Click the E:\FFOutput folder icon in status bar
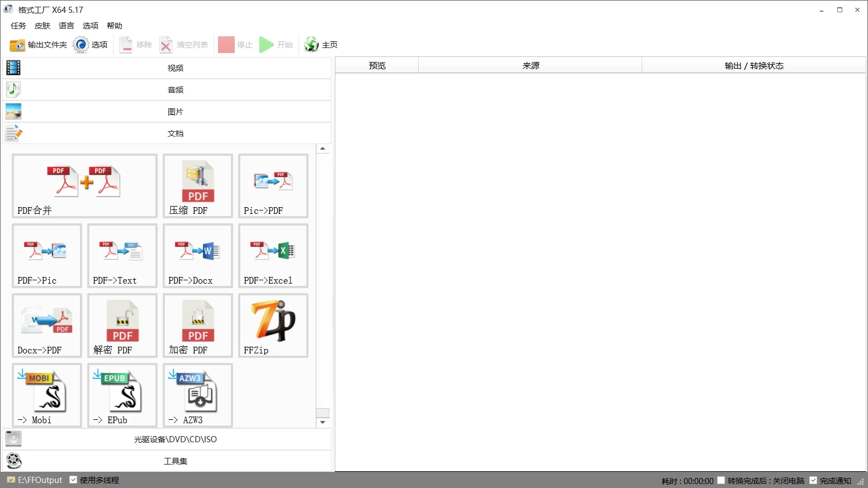 click(11, 480)
